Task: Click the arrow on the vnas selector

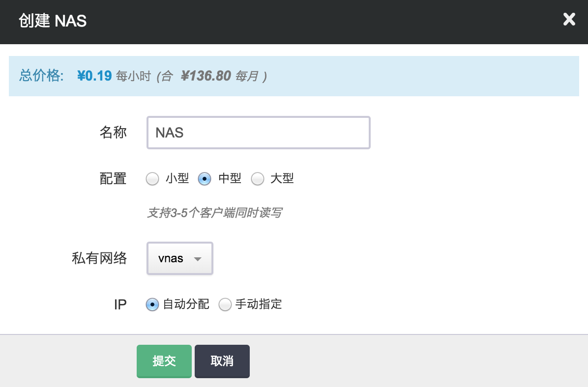Action: click(x=198, y=259)
